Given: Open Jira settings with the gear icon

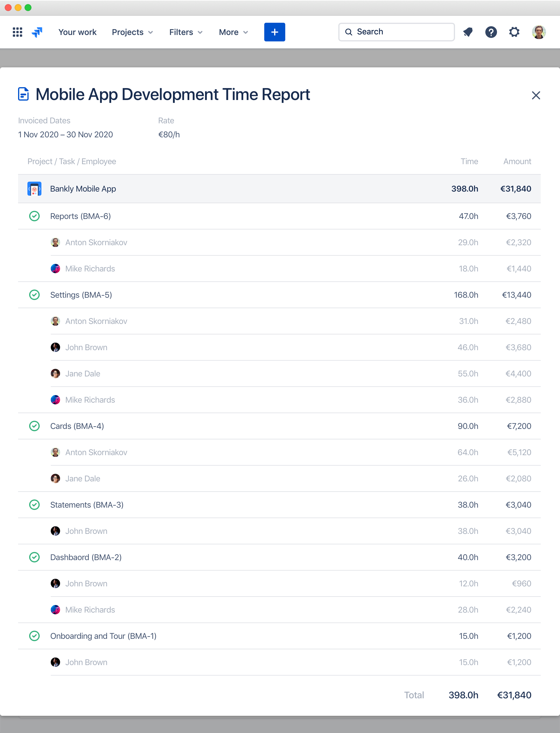Looking at the screenshot, I should (514, 32).
